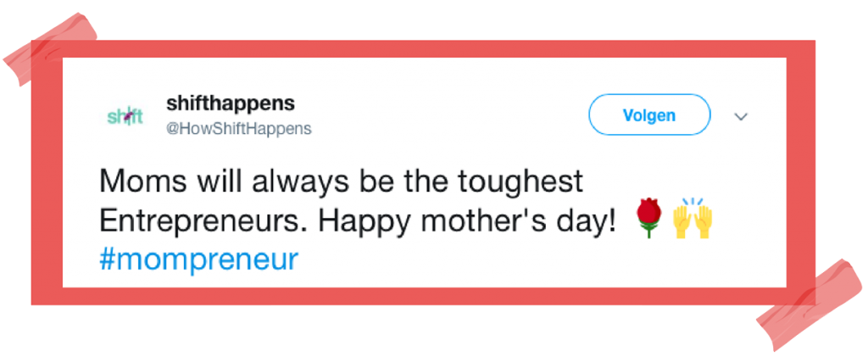This screenshot has width=868, height=357.
Task: Click the raised hands emoji
Action: [x=692, y=219]
